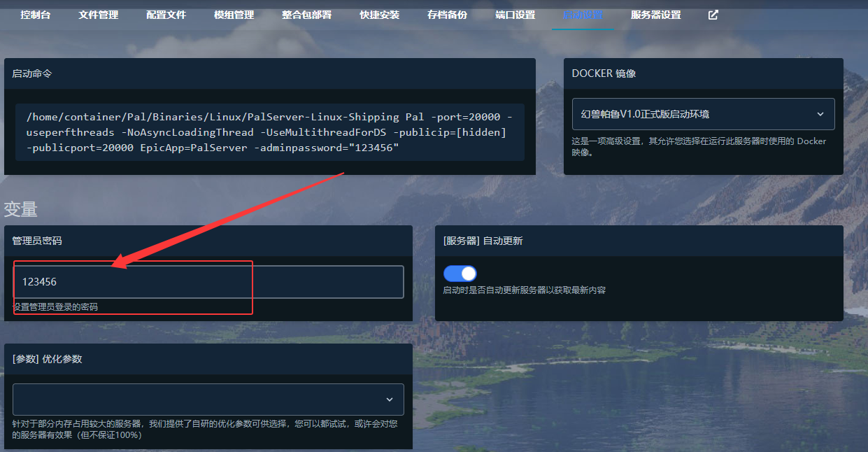Select the 模组管理 tab

234,15
